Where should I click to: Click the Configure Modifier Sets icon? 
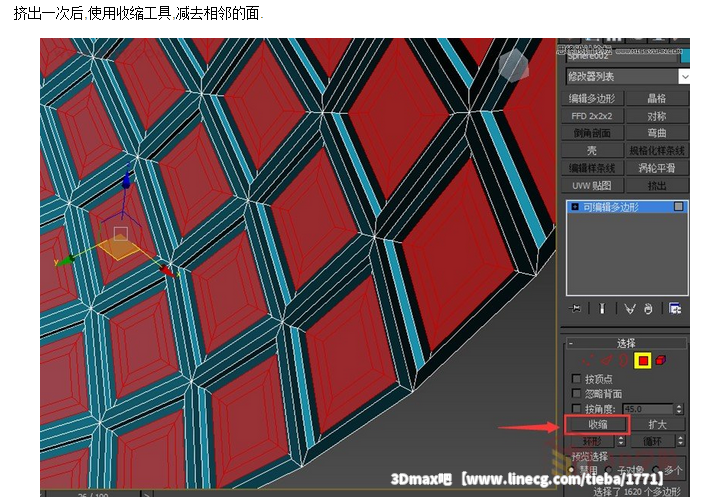675,308
